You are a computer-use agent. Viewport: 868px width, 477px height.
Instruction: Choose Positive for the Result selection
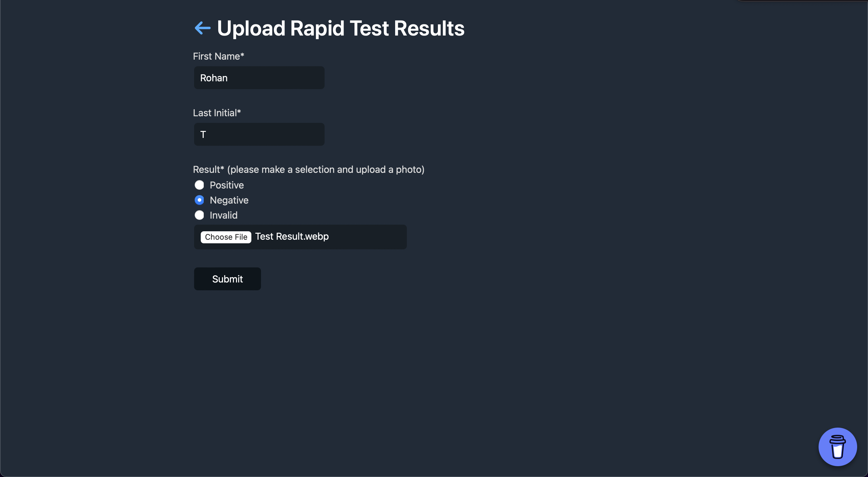click(x=199, y=185)
